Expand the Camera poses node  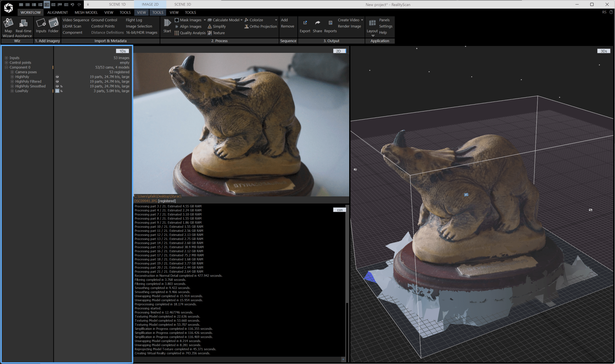click(11, 72)
